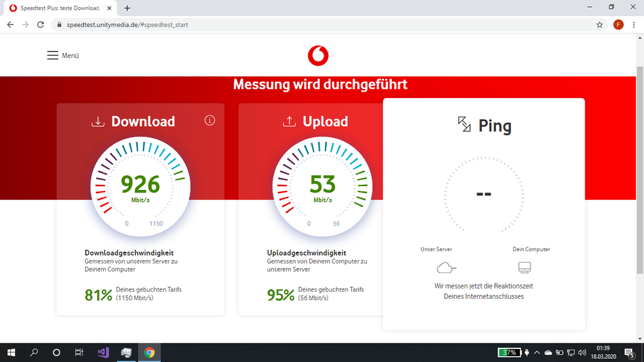The image size is (644, 362).
Task: Open Task View in taskbar
Action: coord(79,352)
